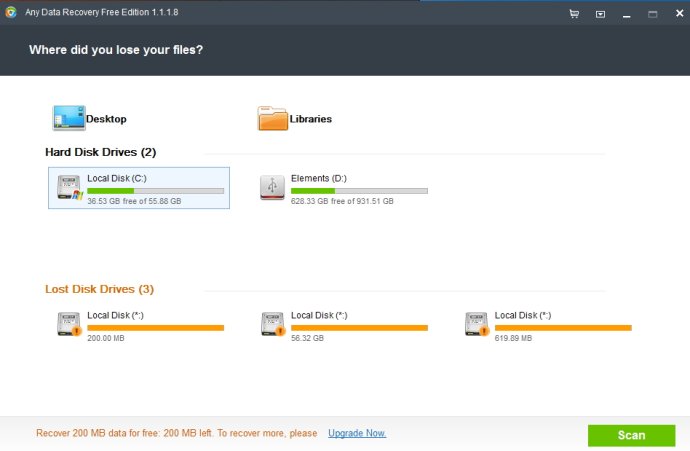The width and height of the screenshot is (690, 451).
Task: Click the Local Disk (C:) usage bar
Action: click(x=155, y=191)
